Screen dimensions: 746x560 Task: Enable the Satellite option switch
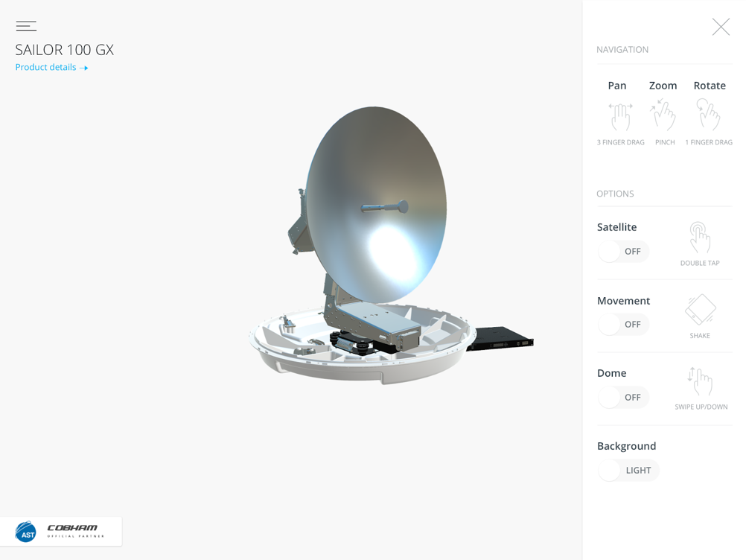(x=623, y=252)
